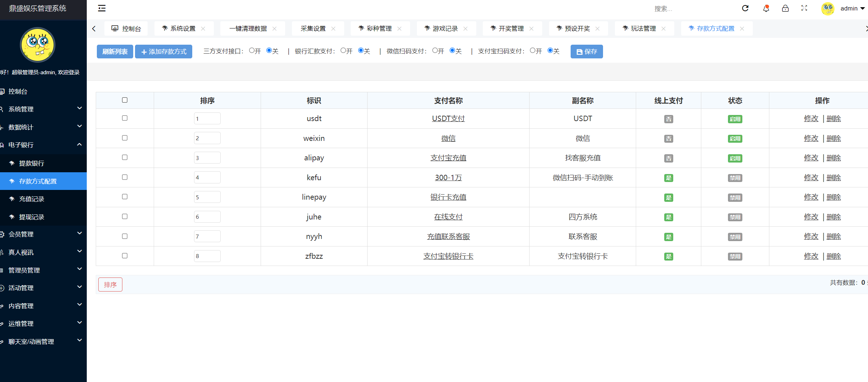Select 开 radio for 三方支付接口

(251, 50)
